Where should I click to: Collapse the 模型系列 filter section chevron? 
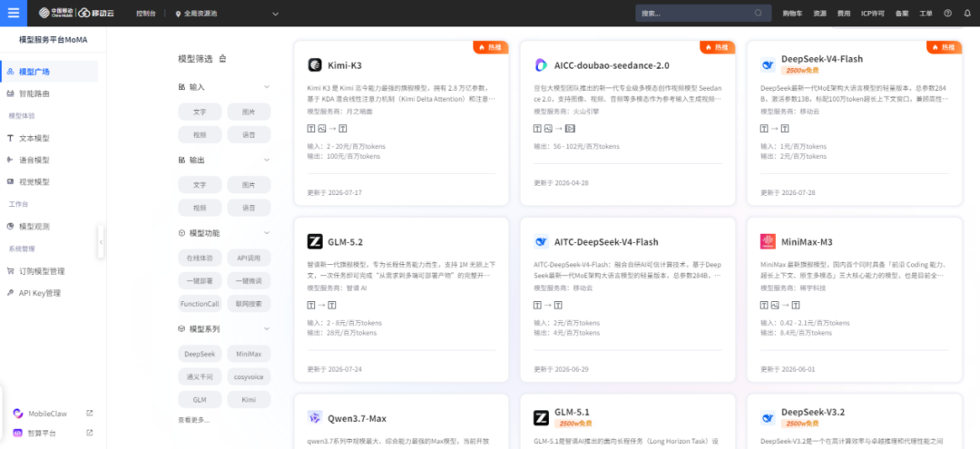(x=267, y=328)
